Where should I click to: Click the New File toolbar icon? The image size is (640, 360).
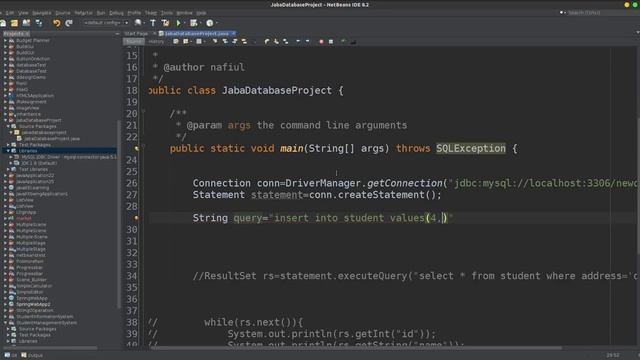click(3, 23)
